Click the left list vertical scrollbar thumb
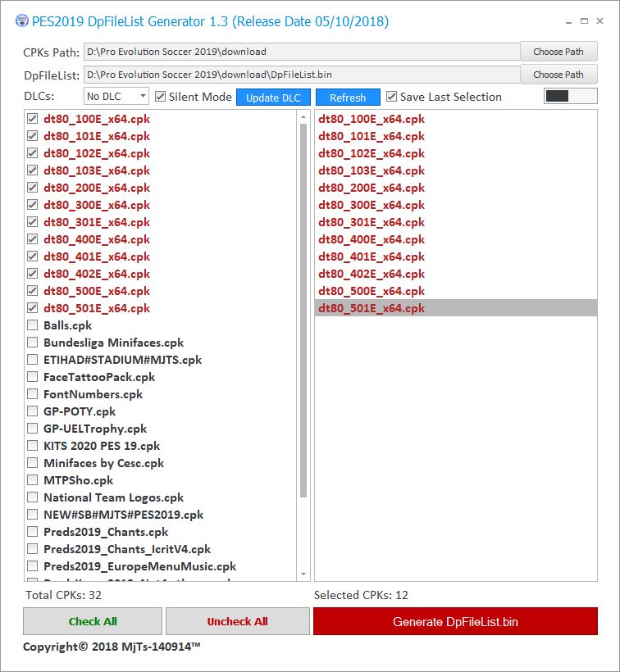 tap(303, 311)
